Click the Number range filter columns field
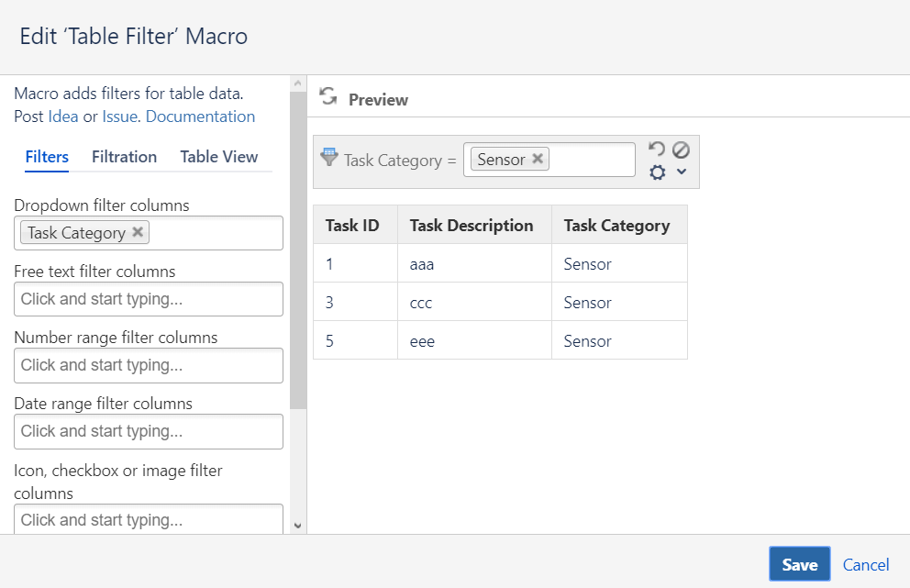The image size is (910, 588). click(149, 365)
